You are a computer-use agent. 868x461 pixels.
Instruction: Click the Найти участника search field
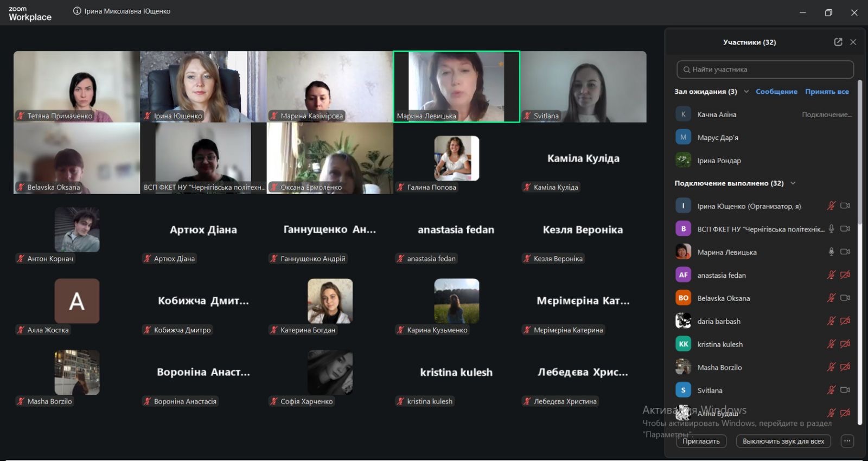tap(765, 69)
